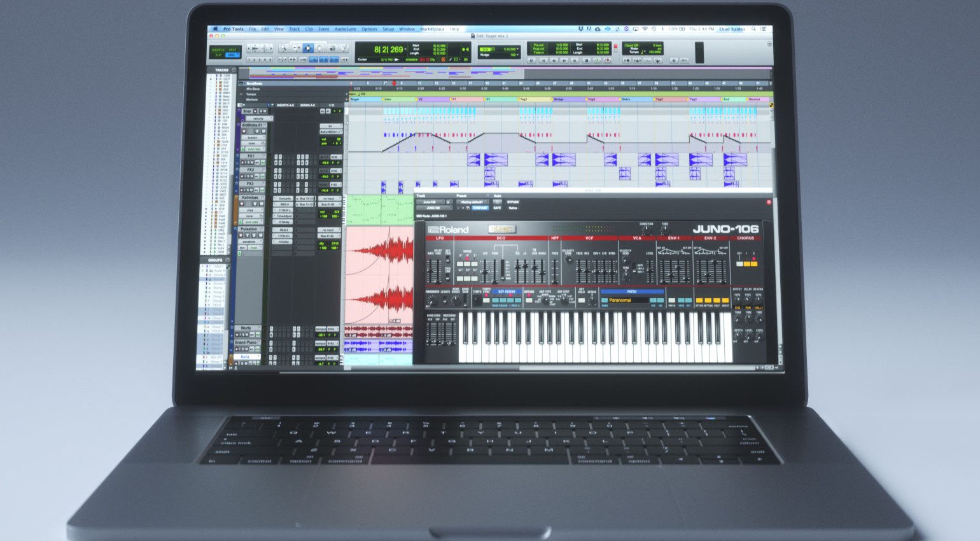Click the Octave knob next to Key Hold

point(592,301)
